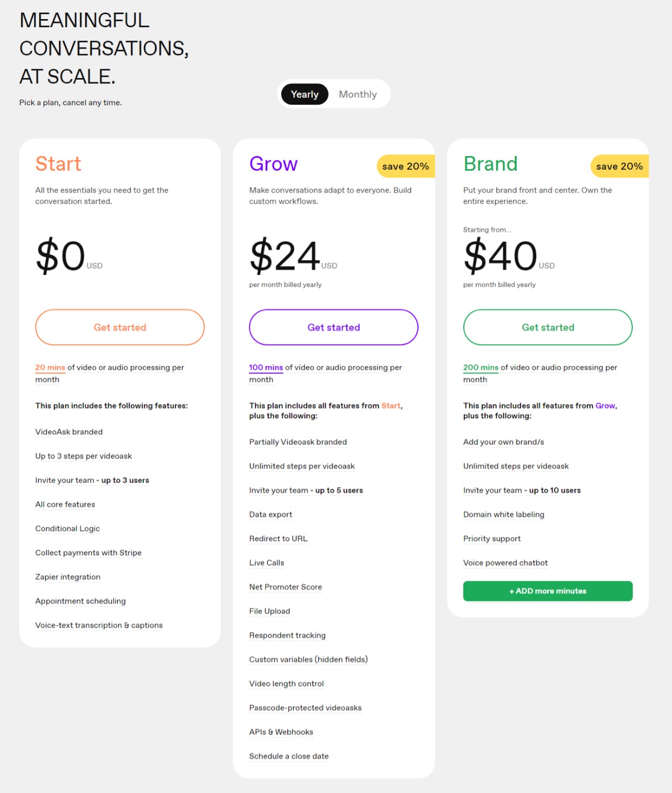Click the Brand plan save 20% badge
Screen dimensions: 672x793
[x=619, y=166]
